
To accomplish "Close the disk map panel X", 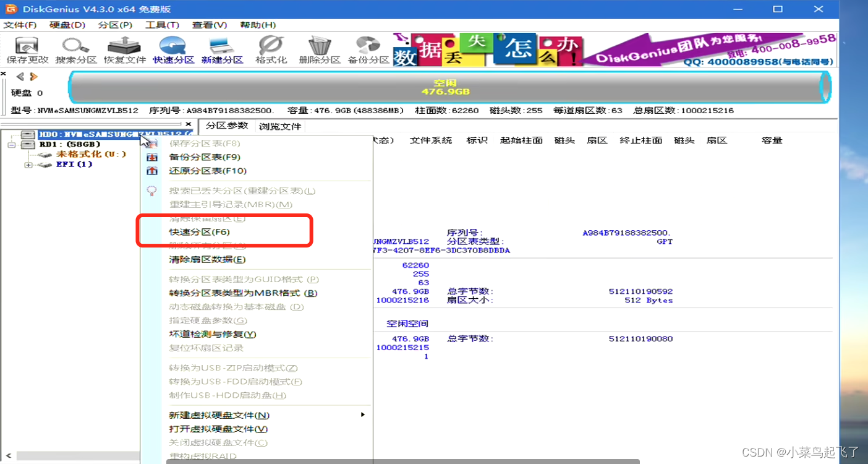I will [4, 74].
